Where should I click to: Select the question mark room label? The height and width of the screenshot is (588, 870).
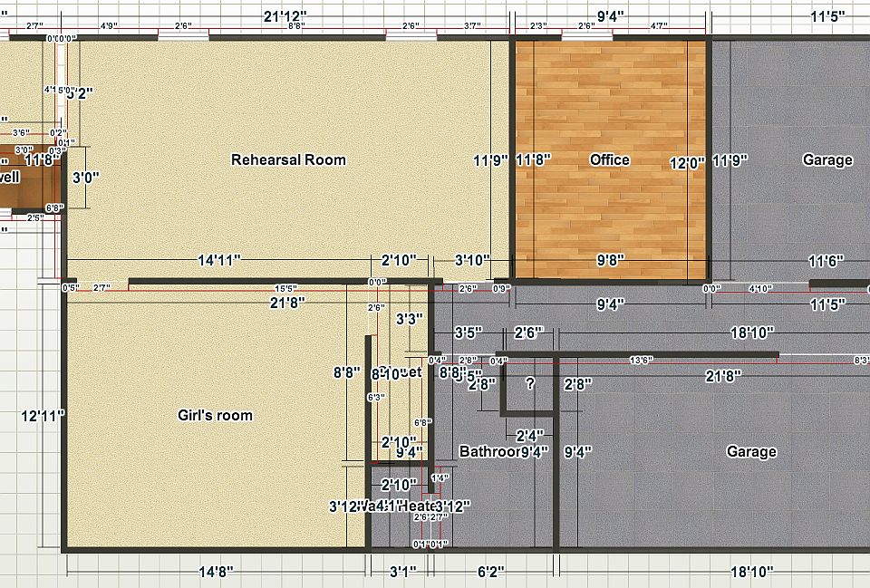click(530, 383)
